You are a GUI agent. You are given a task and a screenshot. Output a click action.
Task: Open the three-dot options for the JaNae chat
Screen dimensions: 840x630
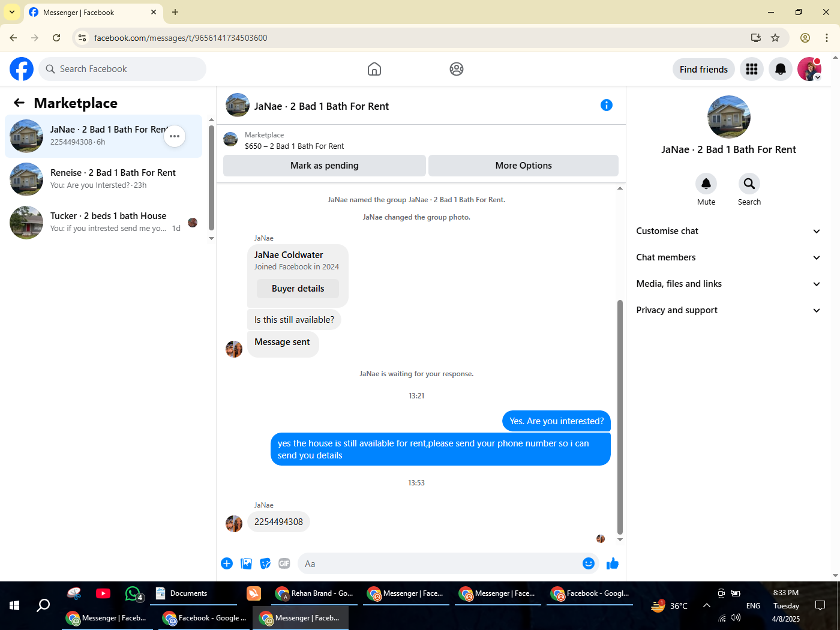click(x=175, y=136)
